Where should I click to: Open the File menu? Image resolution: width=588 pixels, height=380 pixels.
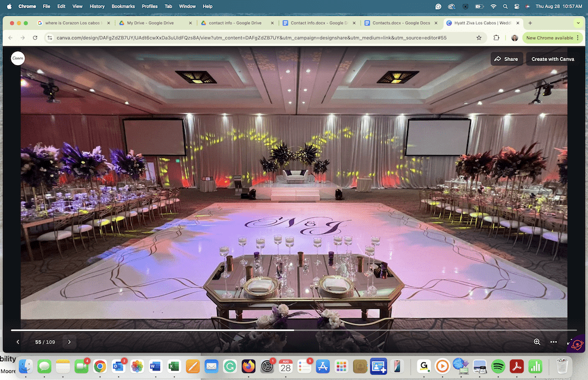[46, 6]
